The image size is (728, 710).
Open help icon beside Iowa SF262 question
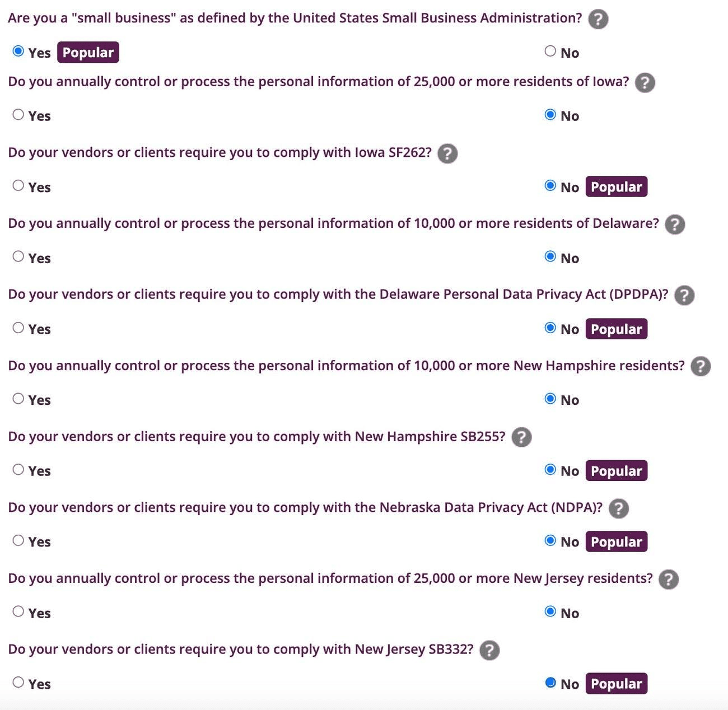click(x=447, y=153)
